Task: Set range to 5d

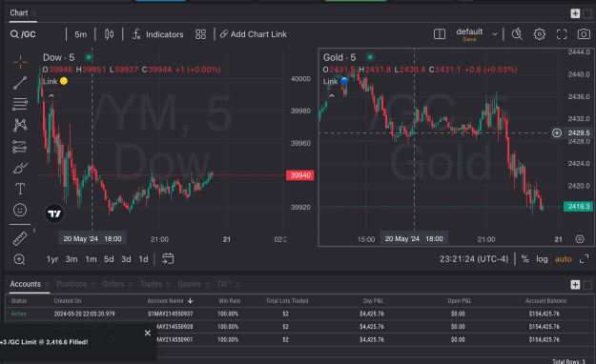Action: pyautogui.click(x=109, y=259)
